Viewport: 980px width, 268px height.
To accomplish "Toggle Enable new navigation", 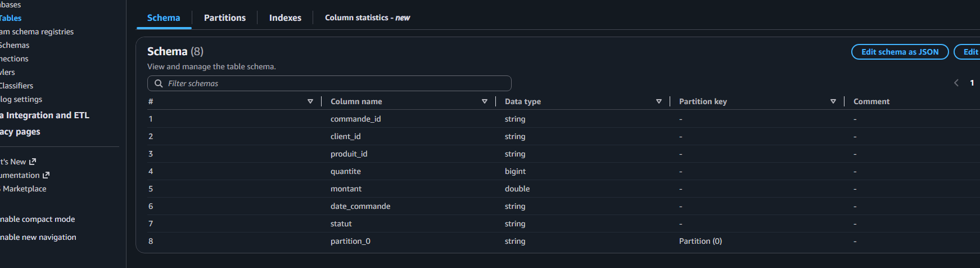I will coord(38,237).
